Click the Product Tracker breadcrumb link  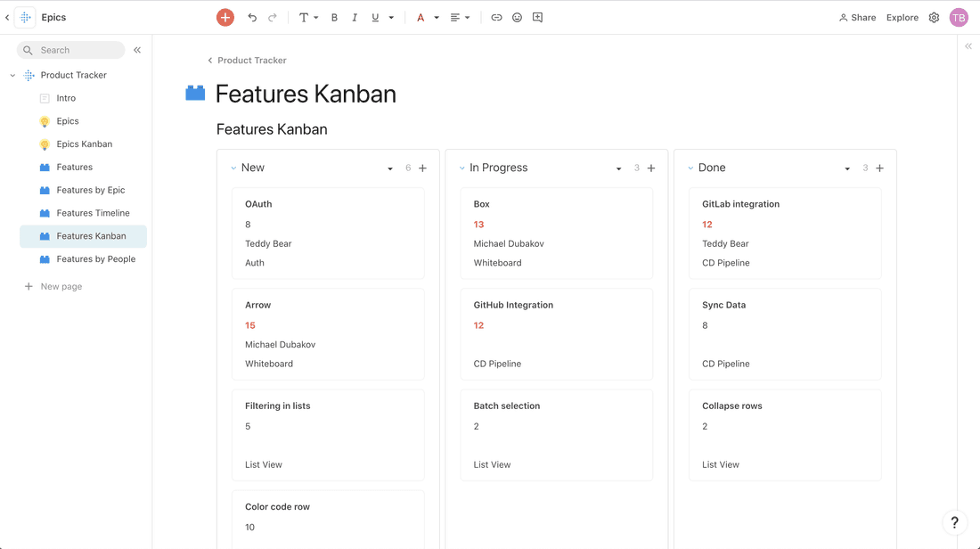pyautogui.click(x=252, y=60)
